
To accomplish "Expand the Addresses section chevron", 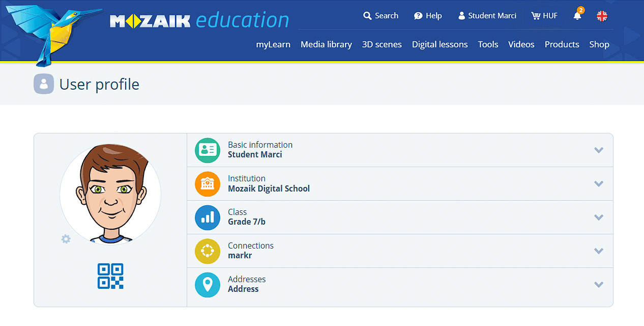I will (x=599, y=285).
